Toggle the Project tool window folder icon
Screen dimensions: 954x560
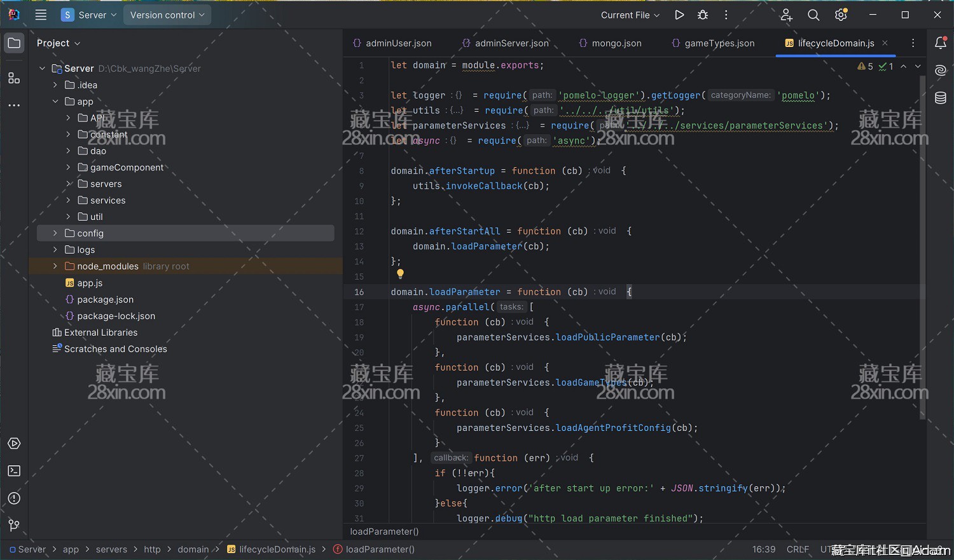point(14,43)
